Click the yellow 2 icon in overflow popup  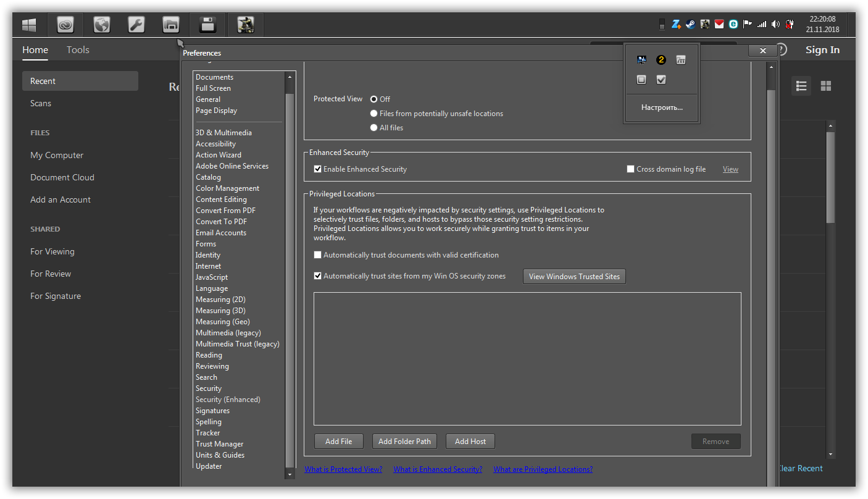tap(661, 60)
